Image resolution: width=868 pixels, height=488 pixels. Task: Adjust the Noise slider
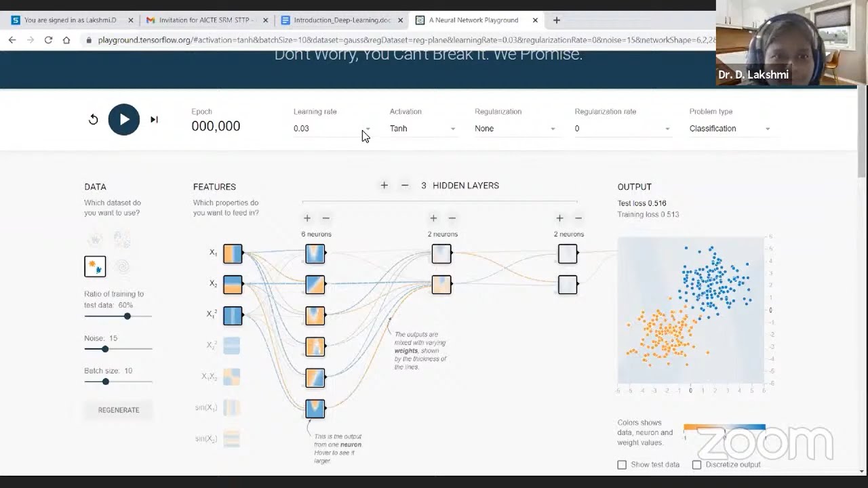pos(118,349)
